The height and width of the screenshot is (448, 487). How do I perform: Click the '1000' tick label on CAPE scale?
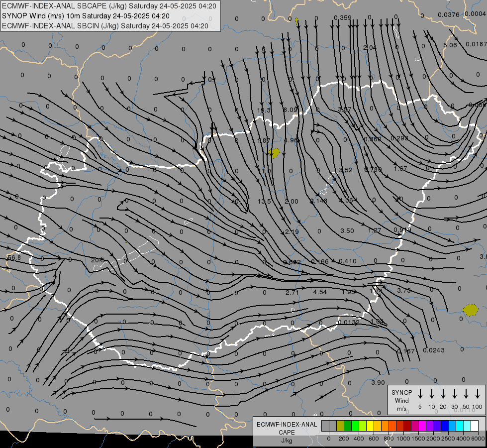[403, 439]
